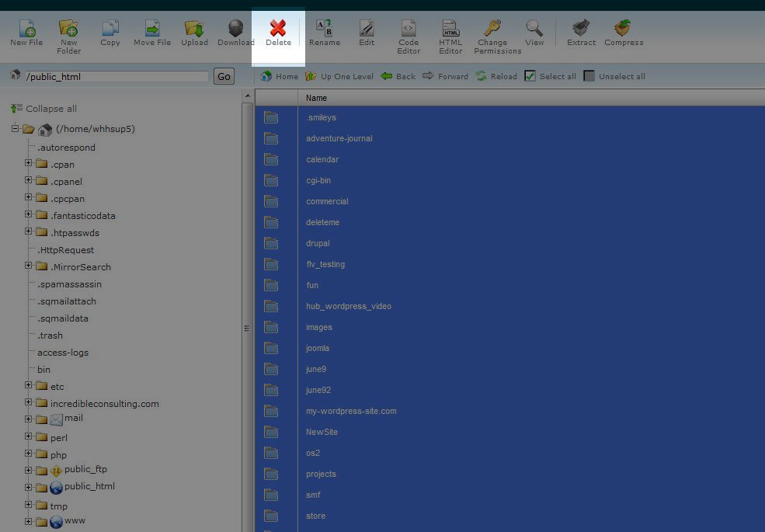Image resolution: width=765 pixels, height=532 pixels.
Task: Expand the public_html tree node
Action: pyautogui.click(x=29, y=488)
